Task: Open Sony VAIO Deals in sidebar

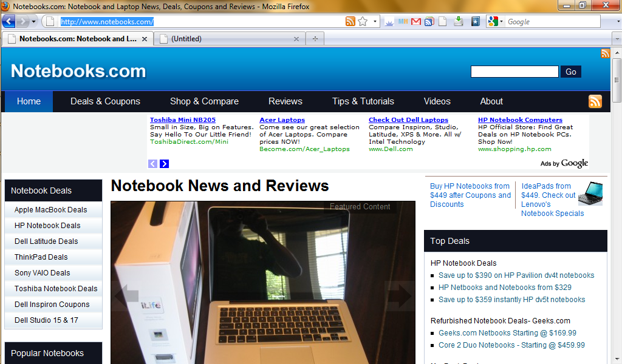Action: (x=43, y=273)
